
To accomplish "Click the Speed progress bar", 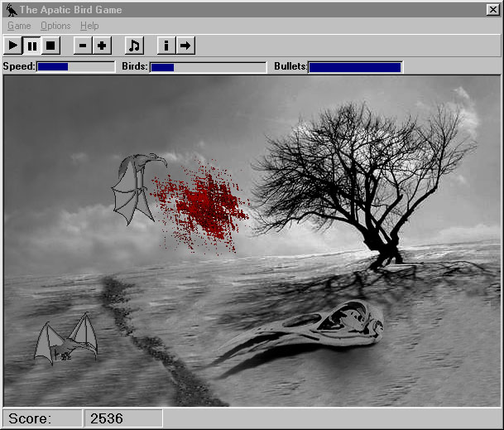I will tap(75, 67).
